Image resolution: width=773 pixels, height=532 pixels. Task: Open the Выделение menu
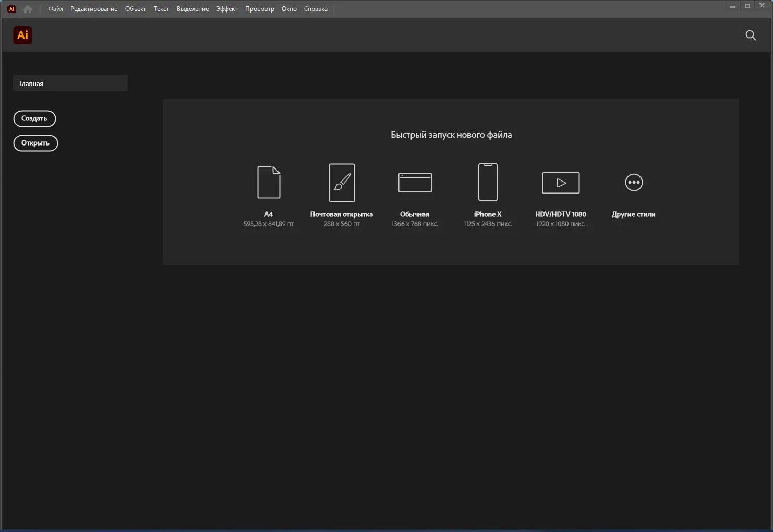192,9
